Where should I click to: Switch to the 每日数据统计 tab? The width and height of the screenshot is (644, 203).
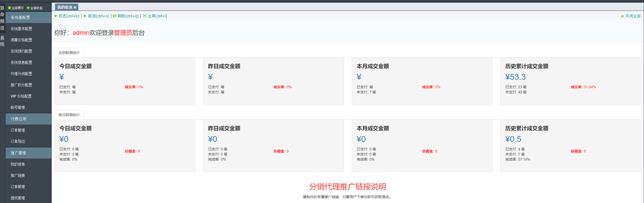coord(69,115)
